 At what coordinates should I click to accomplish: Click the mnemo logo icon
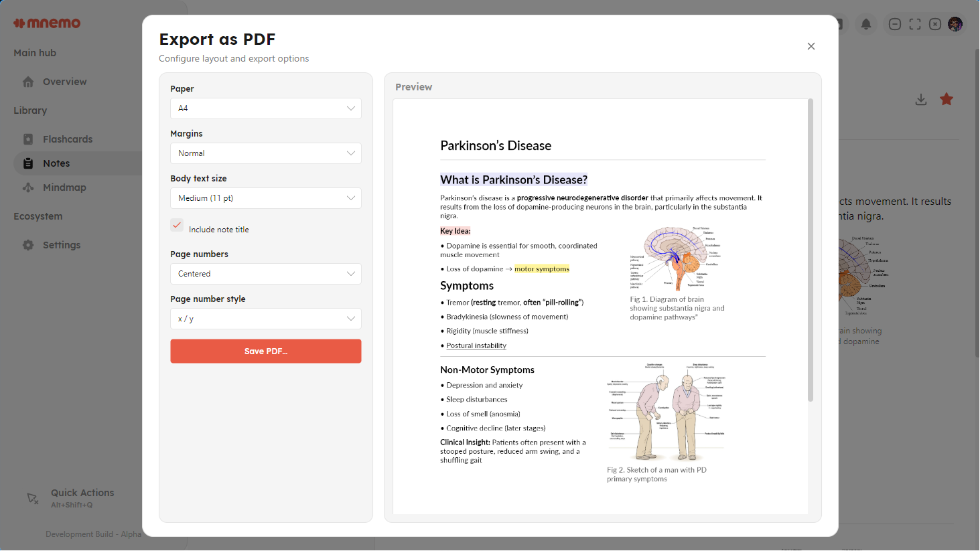19,23
